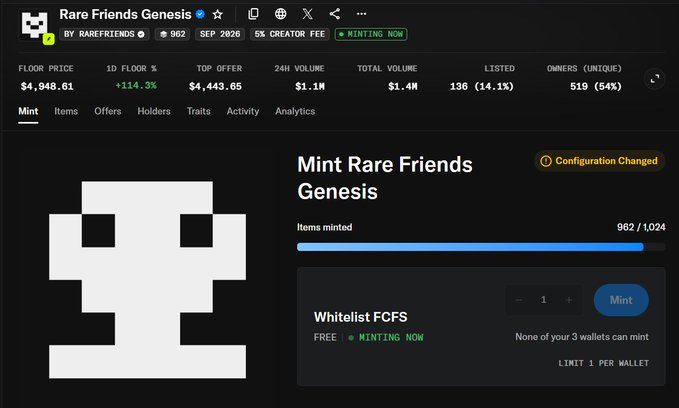Open the three-dot more options menu
Image resolution: width=679 pixels, height=408 pixels.
coord(362,14)
